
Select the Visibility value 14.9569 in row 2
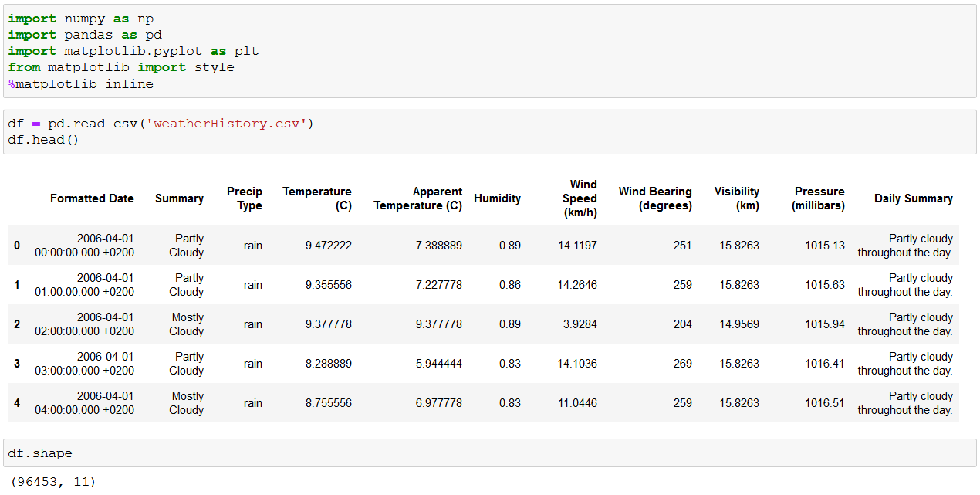coord(738,324)
